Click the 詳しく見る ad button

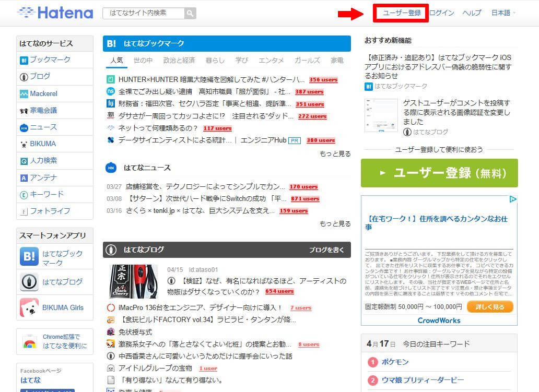pyautogui.click(x=490, y=307)
